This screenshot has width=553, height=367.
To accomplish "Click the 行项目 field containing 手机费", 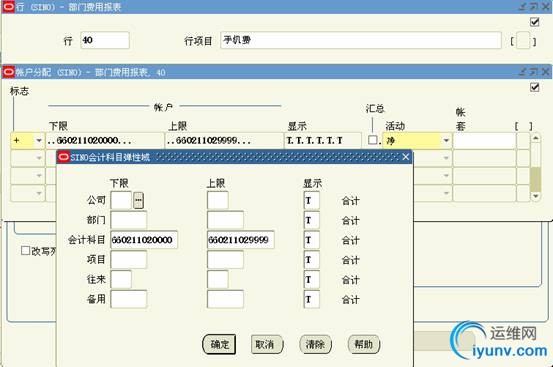I will (x=360, y=40).
